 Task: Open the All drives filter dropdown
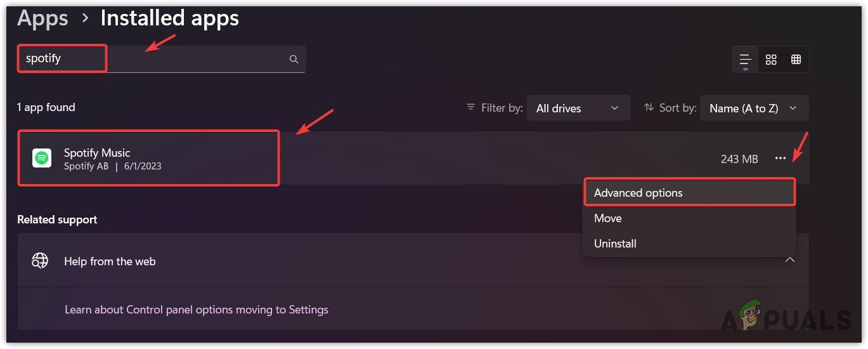[x=577, y=109]
